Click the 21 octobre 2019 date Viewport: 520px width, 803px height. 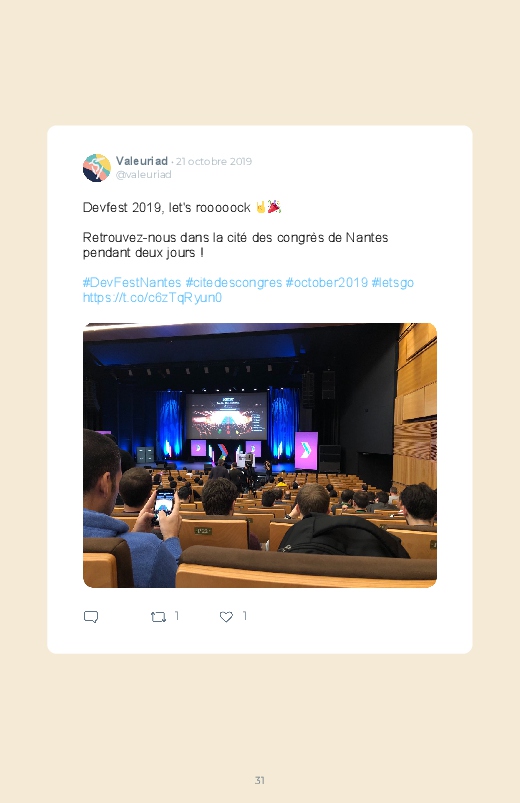click(214, 161)
